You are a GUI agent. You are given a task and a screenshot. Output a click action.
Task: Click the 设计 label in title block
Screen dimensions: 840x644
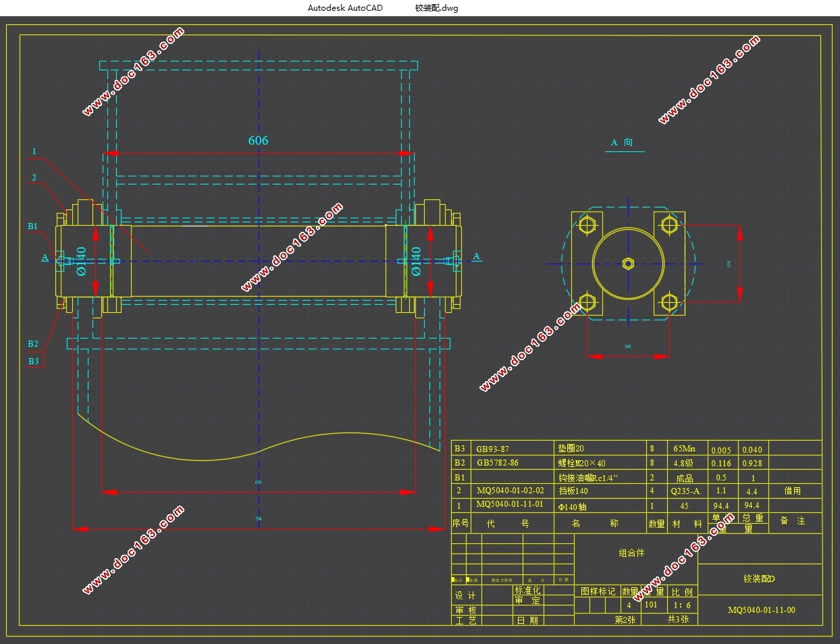(x=465, y=596)
